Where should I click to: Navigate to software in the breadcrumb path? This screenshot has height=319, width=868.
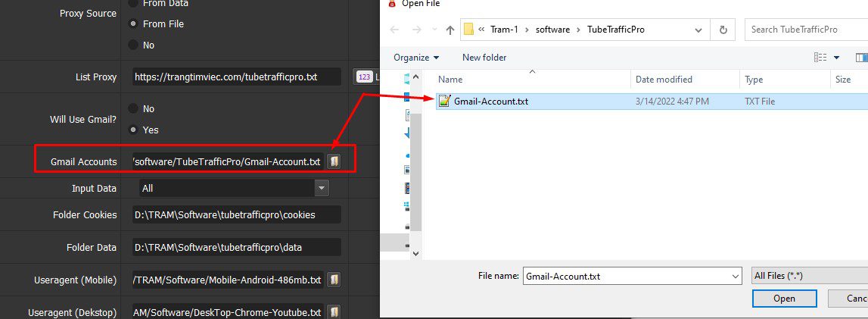point(552,30)
